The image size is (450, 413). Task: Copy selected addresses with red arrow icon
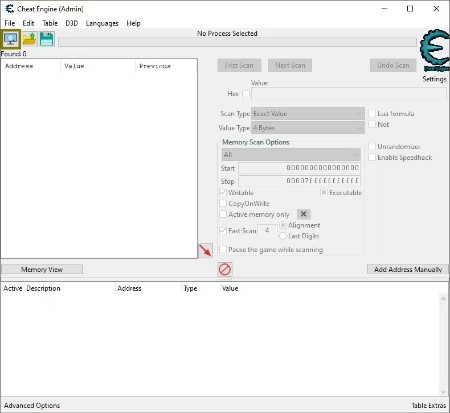(x=205, y=250)
